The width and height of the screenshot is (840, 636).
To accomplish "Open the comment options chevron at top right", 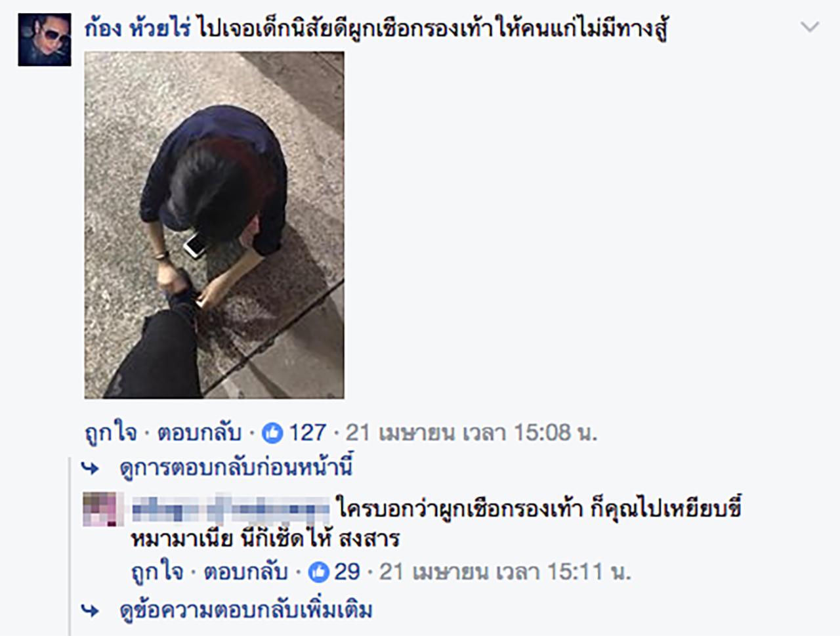I will coord(810,28).
